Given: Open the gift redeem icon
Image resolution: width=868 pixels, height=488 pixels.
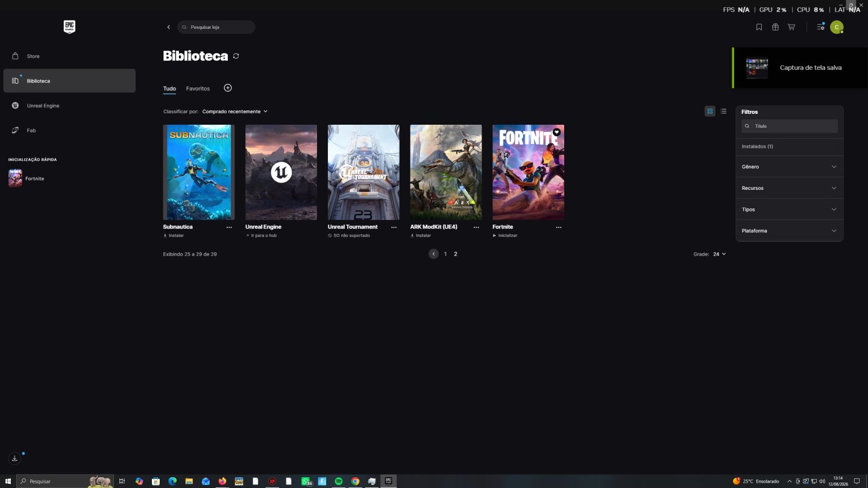Looking at the screenshot, I should (x=775, y=27).
